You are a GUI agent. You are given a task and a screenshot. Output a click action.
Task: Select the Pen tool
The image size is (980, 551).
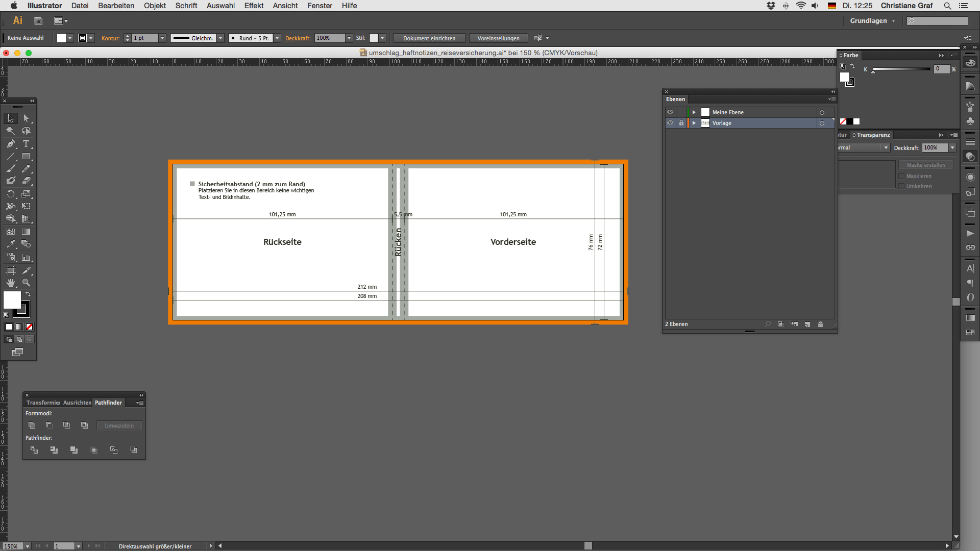tap(11, 144)
